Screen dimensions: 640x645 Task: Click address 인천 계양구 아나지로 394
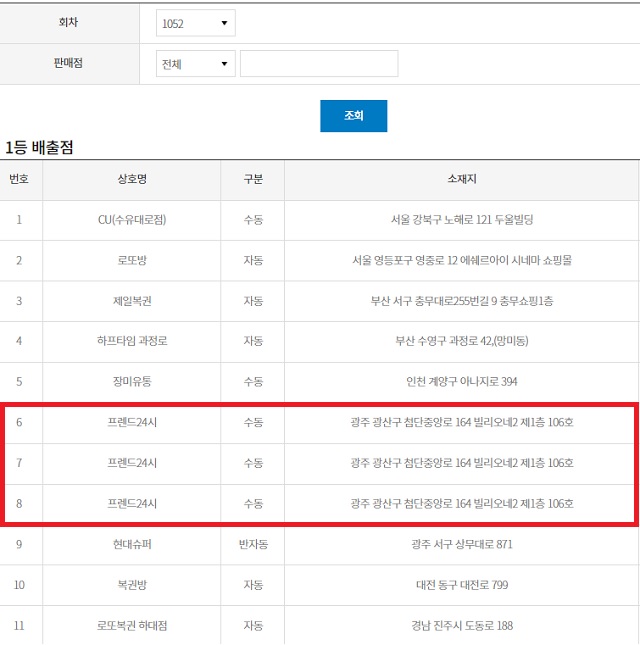462,382
